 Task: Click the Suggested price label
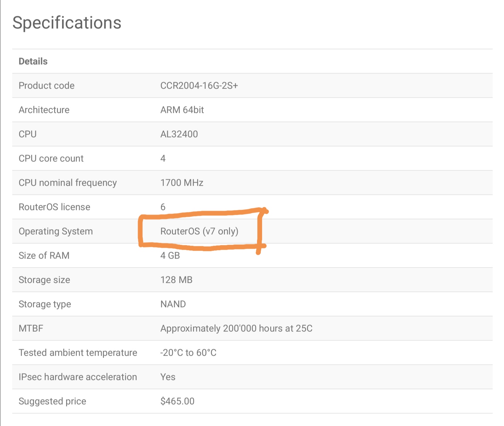(x=52, y=401)
